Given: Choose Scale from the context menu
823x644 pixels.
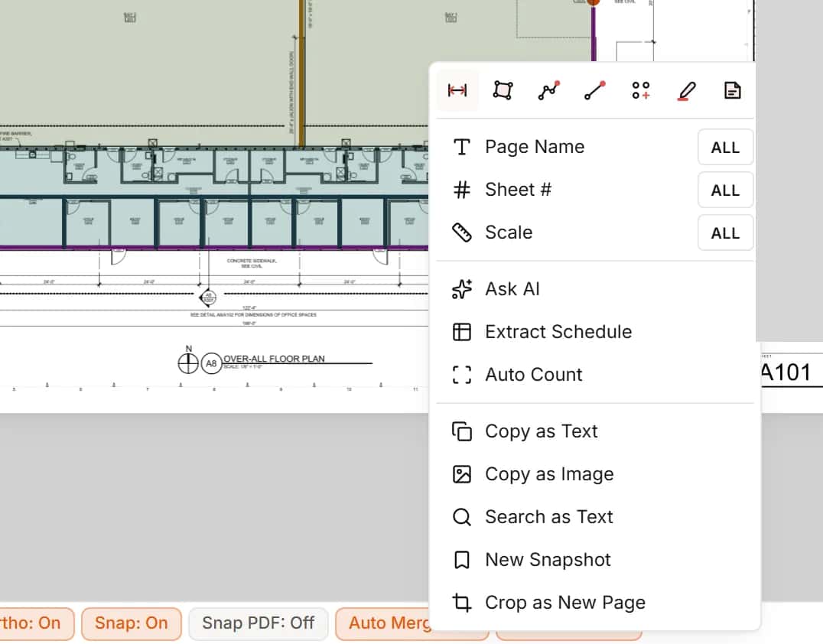Looking at the screenshot, I should pos(509,233).
